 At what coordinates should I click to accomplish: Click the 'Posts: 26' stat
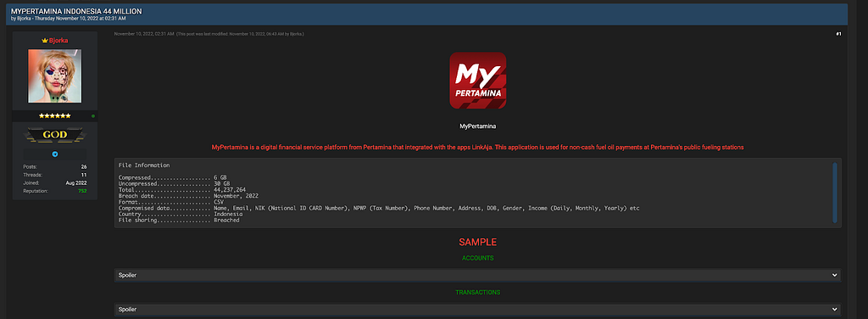(x=55, y=166)
